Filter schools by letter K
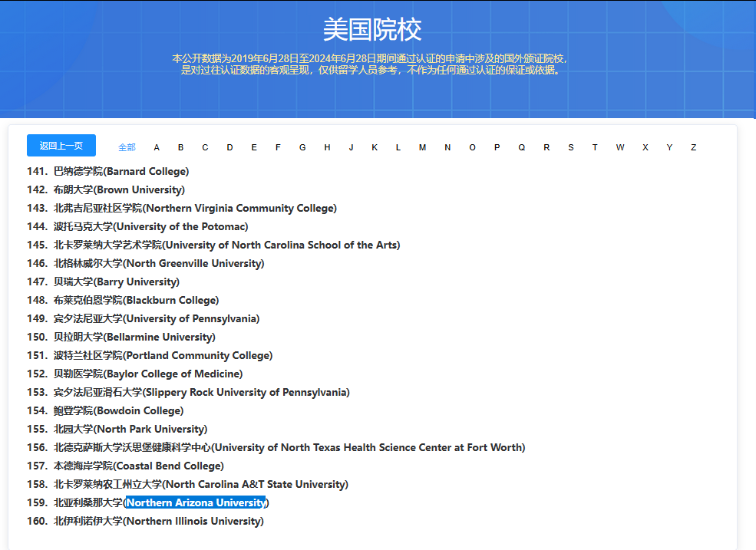 375,147
